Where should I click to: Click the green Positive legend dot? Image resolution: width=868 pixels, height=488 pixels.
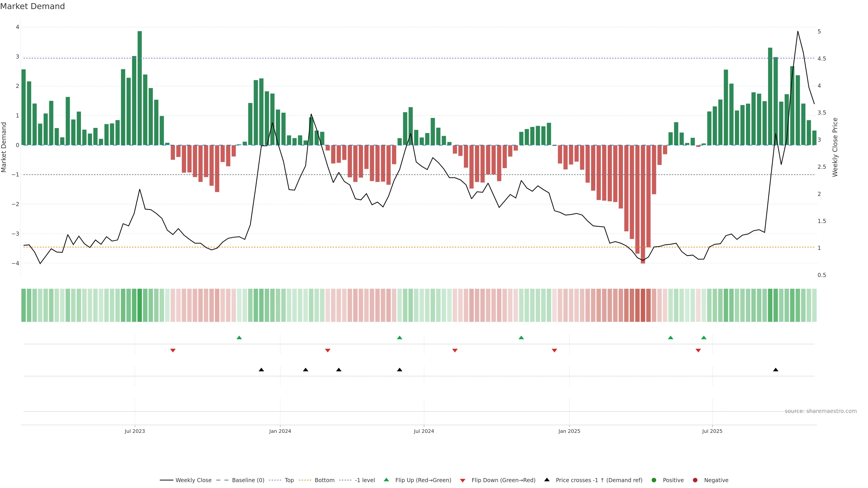pos(654,480)
